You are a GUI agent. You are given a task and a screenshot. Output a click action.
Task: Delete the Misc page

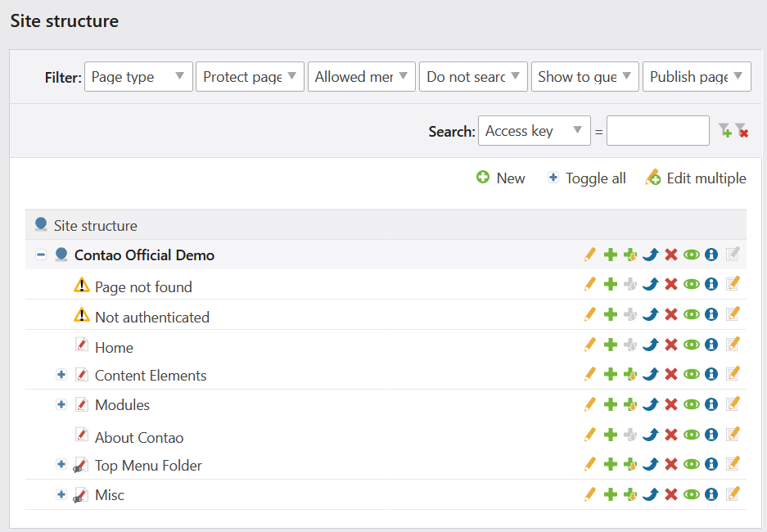(x=670, y=495)
